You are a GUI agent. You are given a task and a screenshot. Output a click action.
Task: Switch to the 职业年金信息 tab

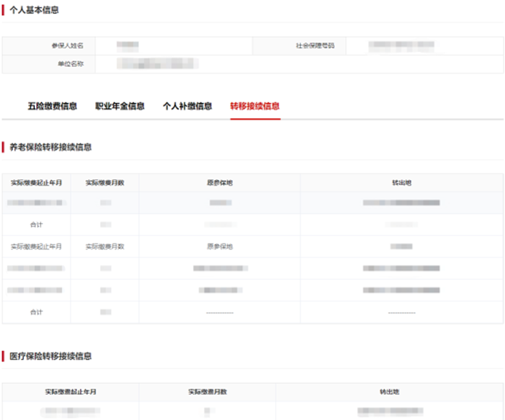(x=120, y=106)
